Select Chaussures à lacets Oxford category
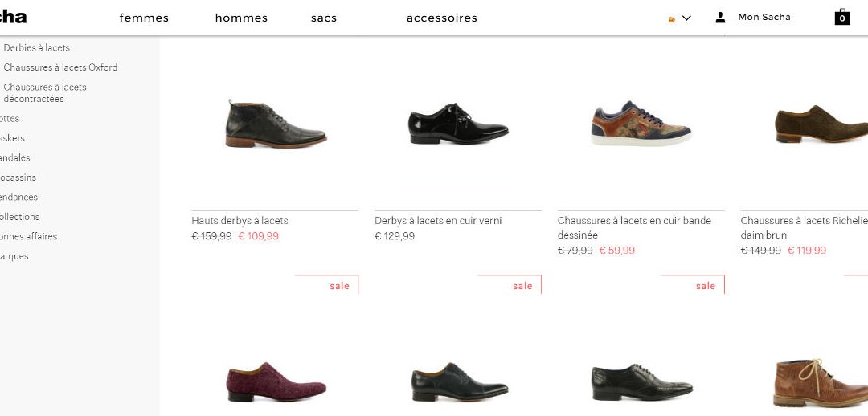This screenshot has width=868, height=416. click(x=60, y=67)
